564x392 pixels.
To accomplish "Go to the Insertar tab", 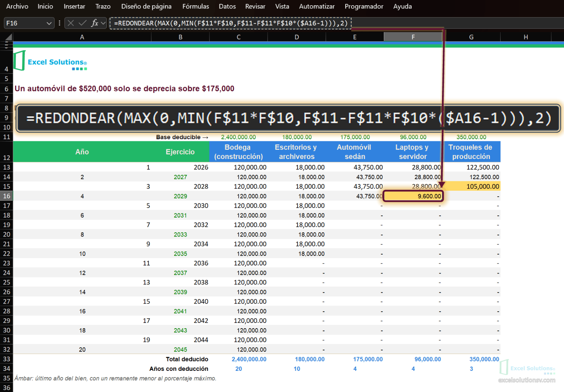I will pos(74,6).
